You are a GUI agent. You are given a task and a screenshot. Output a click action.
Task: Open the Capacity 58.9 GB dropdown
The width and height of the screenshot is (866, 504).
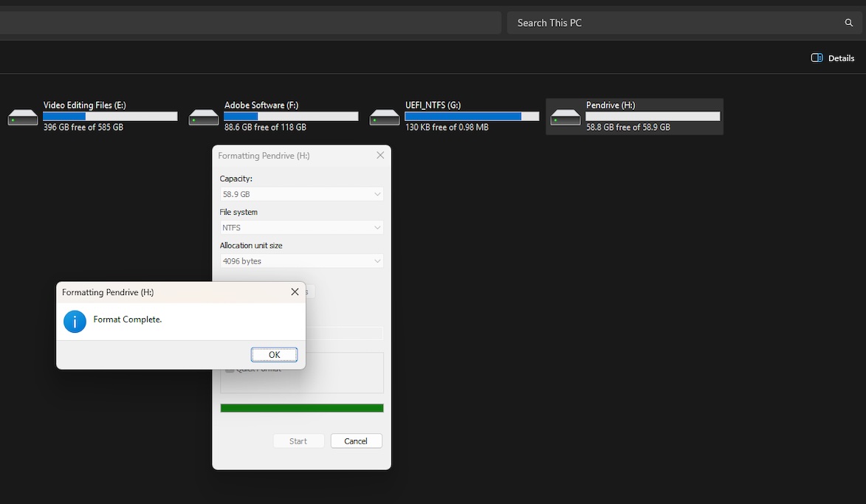click(x=301, y=194)
